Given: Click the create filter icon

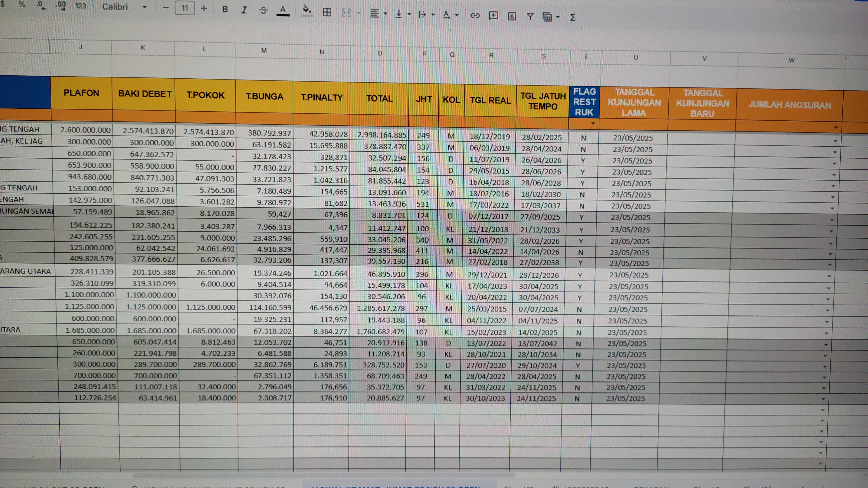Looking at the screenshot, I should tap(530, 16).
